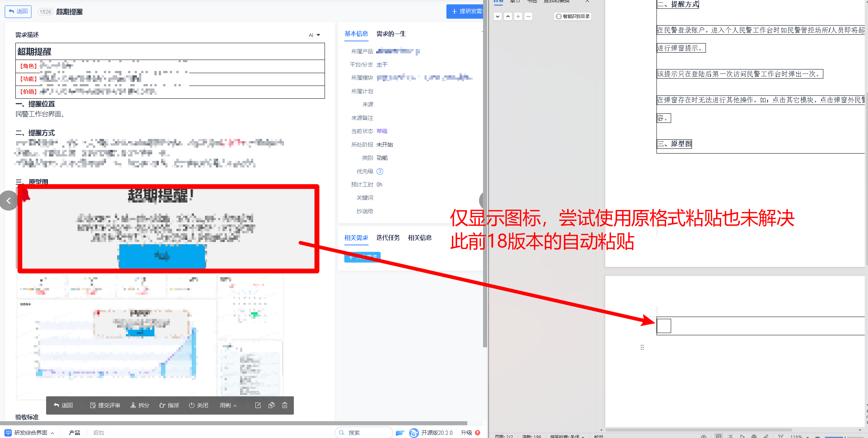The height and width of the screenshot is (438, 868).
Task: Click the red upgrade arrow icon
Action: (478, 433)
